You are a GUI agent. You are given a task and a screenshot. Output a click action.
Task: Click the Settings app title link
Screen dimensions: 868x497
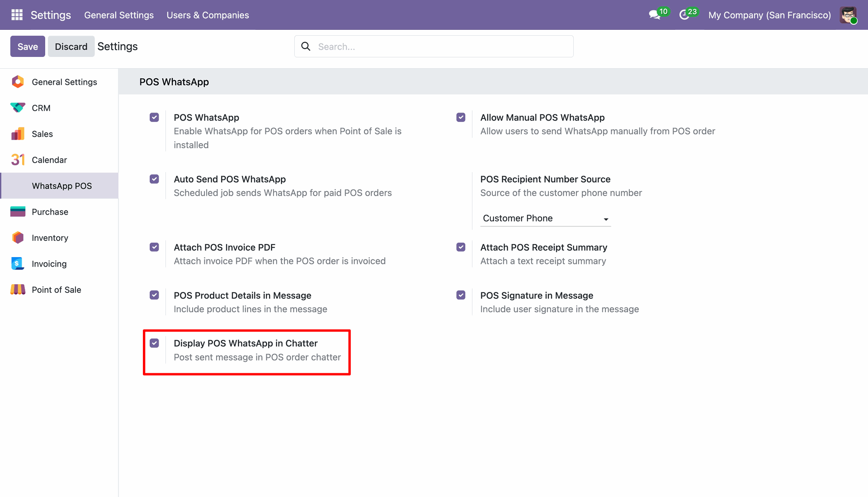pos(51,15)
